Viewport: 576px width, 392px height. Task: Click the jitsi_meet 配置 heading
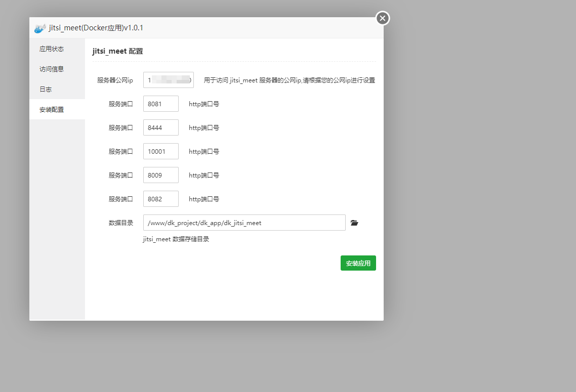click(x=117, y=51)
